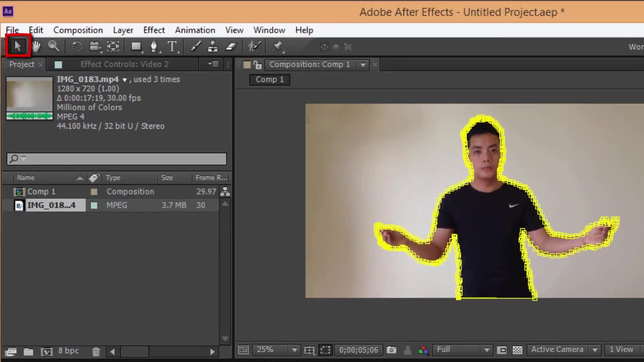This screenshot has height=362, width=644.
Task: Toggle the transparency grid checkerboard
Action: [517, 350]
